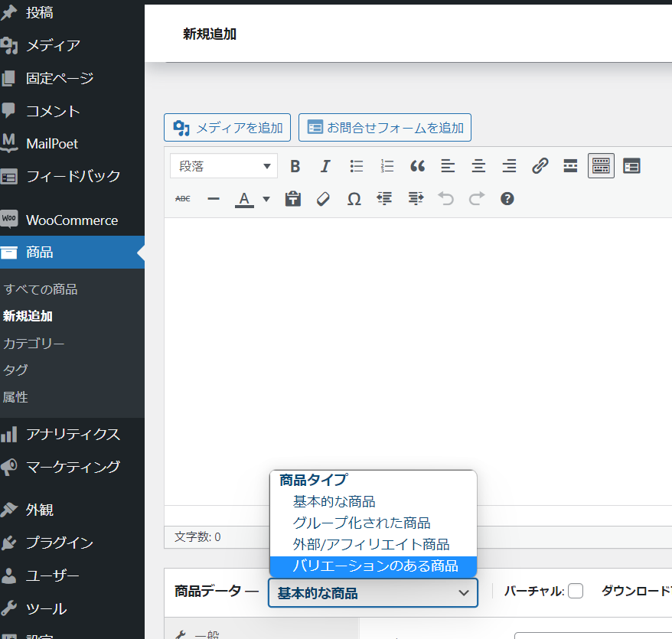This screenshot has height=639, width=672.
Task: Click the お問合せフォームを追加 button
Action: click(384, 128)
